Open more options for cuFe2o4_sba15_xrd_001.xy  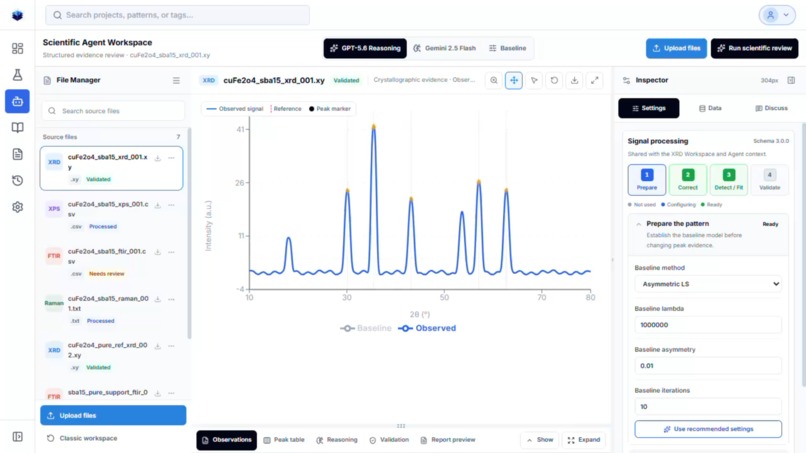point(171,158)
